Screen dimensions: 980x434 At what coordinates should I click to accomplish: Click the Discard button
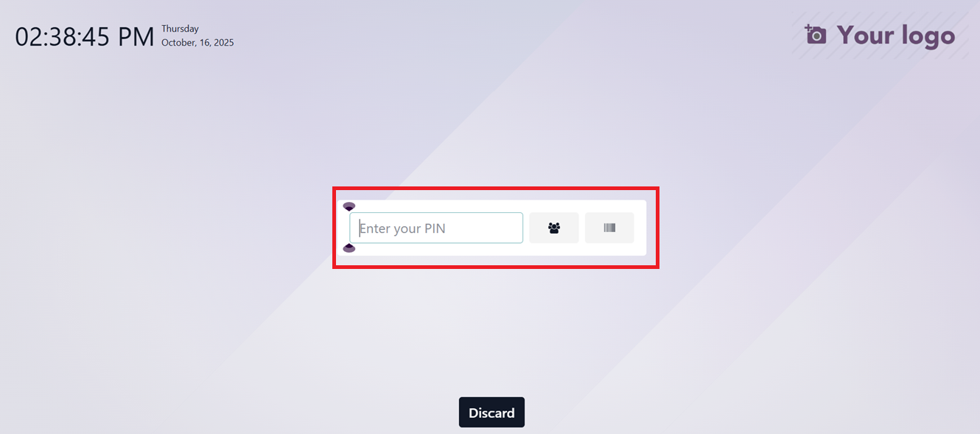491,413
